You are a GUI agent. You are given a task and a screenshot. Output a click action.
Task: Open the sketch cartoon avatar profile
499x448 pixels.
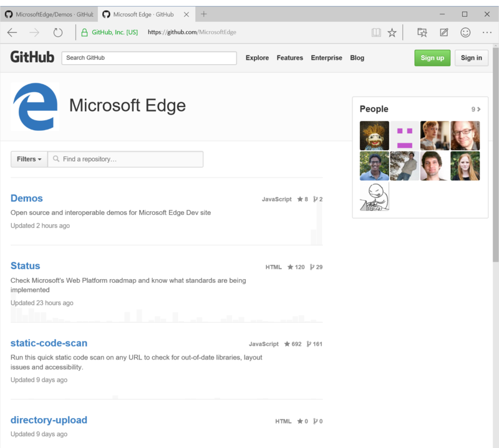coord(374,196)
